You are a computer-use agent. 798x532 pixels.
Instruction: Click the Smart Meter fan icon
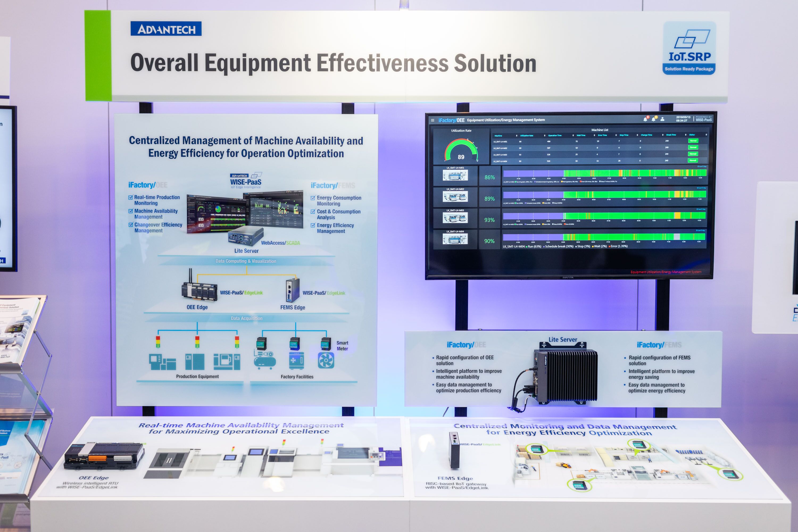(326, 360)
